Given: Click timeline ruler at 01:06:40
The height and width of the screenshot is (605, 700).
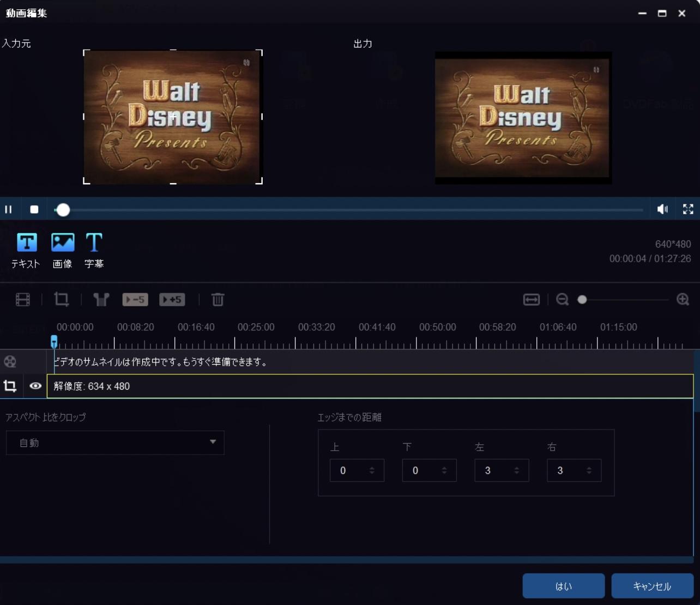Looking at the screenshot, I should 558,327.
